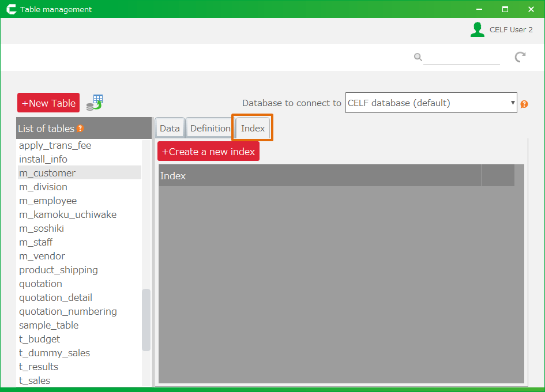Viewport: 545px width, 392px height.
Task: Switch to the Definition tab
Action: 210,129
